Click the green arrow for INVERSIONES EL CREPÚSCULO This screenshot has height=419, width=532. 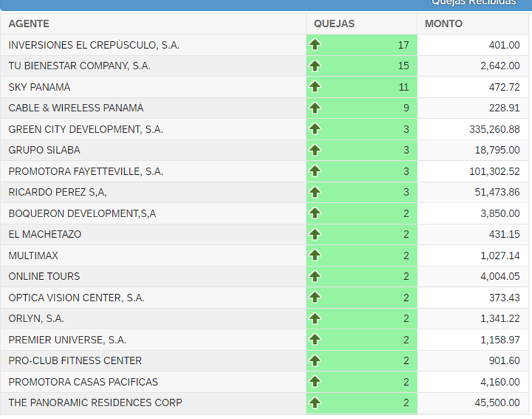point(315,44)
